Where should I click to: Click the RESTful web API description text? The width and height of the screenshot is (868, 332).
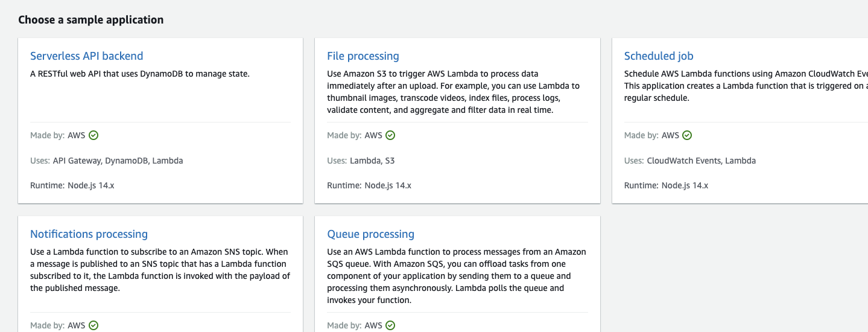click(140, 74)
